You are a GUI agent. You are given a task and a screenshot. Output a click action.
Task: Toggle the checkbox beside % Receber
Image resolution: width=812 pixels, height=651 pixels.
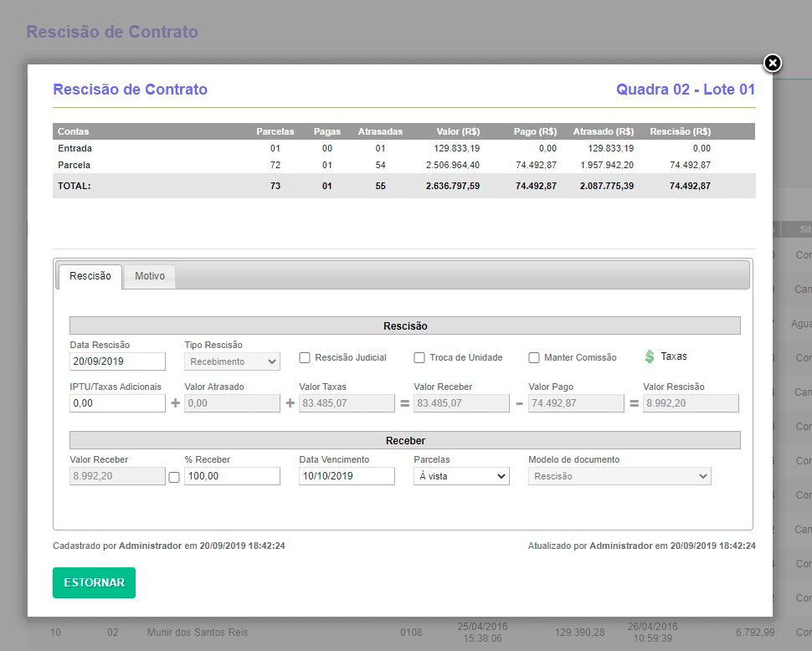[x=174, y=475]
